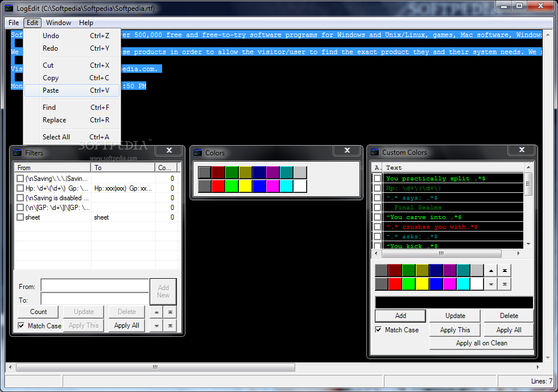
Task: Pick cyan swatch in Colors panel
Action: pyautogui.click(x=287, y=186)
